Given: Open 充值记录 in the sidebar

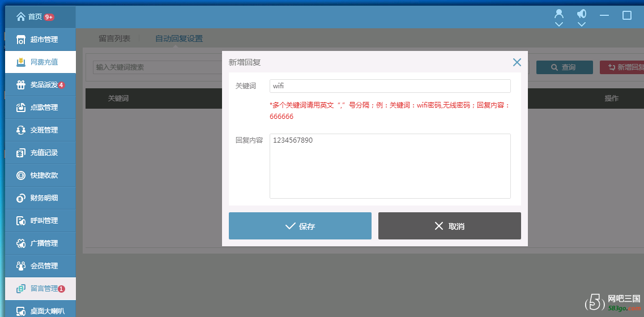Looking at the screenshot, I should pyautogui.click(x=40, y=153).
